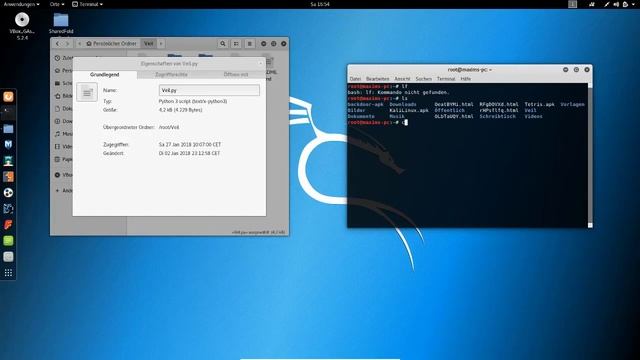This screenshot has height=360, width=640.
Task: Launch the red F Faraday dock icon
Action: tap(8, 225)
